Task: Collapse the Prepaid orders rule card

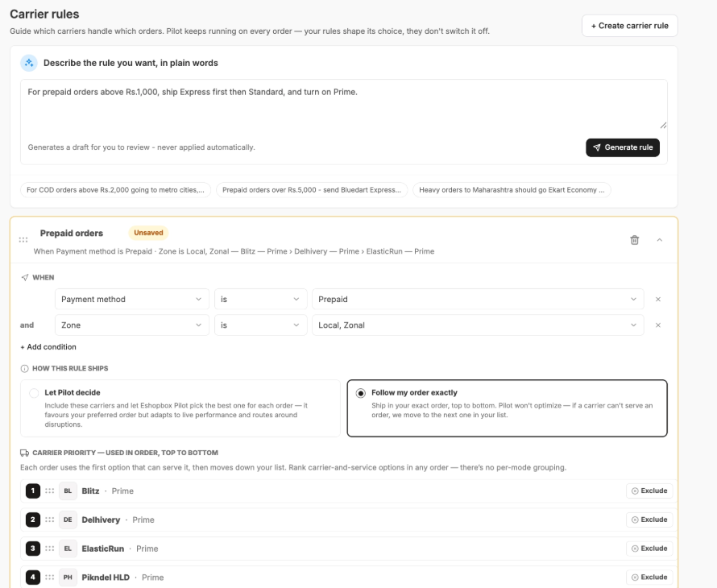Action: (x=659, y=240)
